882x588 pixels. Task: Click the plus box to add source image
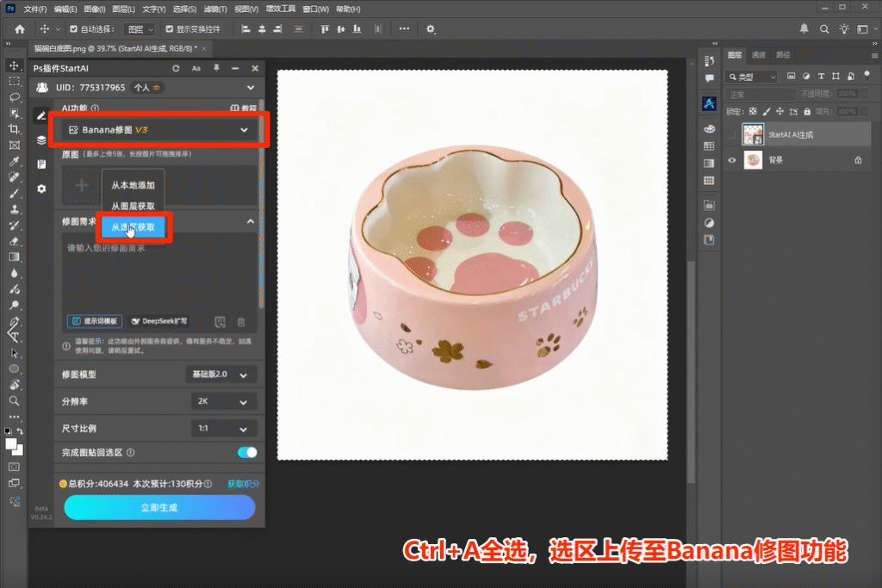tap(82, 185)
